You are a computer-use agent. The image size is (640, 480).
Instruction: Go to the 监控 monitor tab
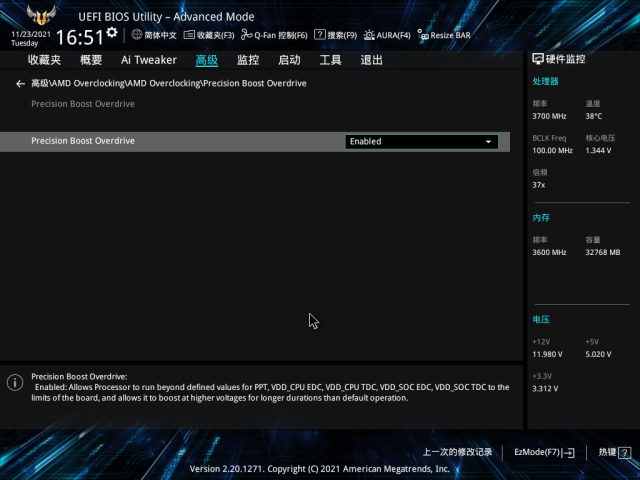(x=248, y=60)
